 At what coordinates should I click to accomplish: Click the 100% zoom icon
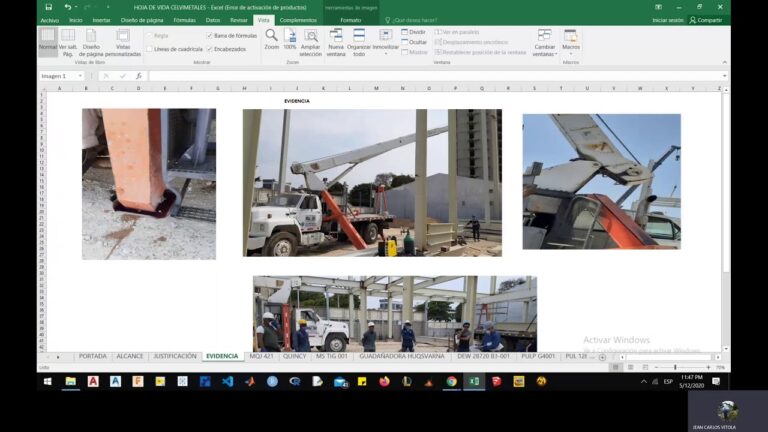click(x=290, y=36)
